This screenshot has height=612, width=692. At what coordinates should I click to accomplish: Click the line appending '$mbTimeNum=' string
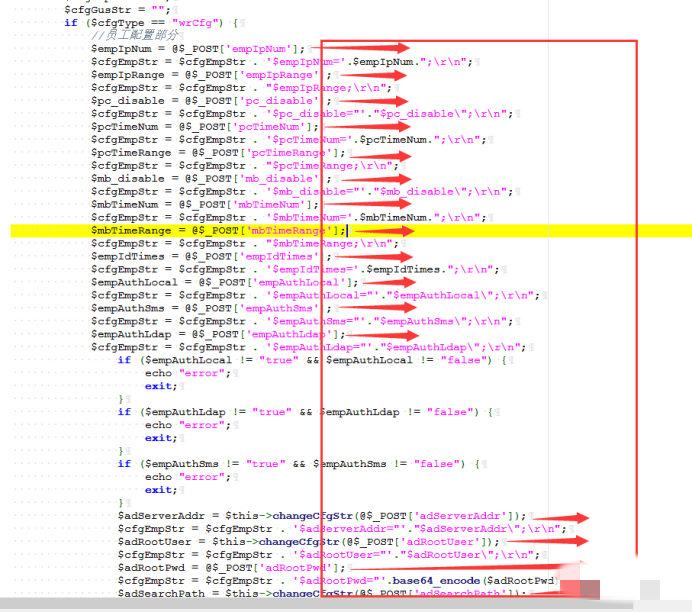[288, 218]
